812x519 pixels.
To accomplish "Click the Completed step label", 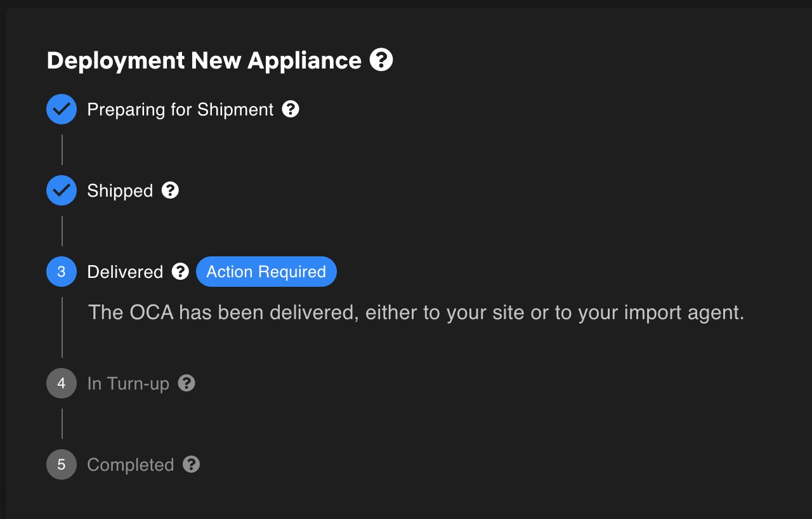I will [x=130, y=464].
